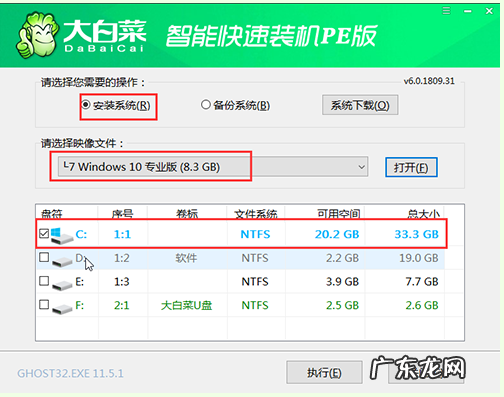Click the 打开(F) button

click(x=411, y=167)
